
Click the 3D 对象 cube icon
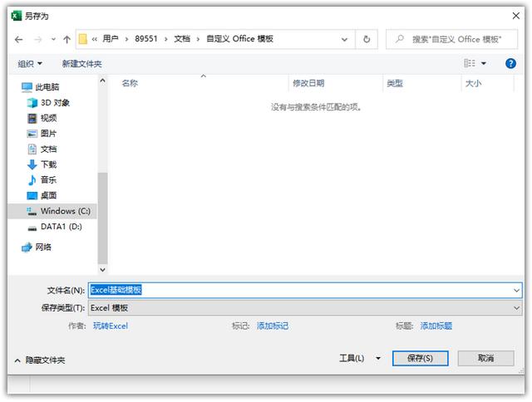point(32,103)
